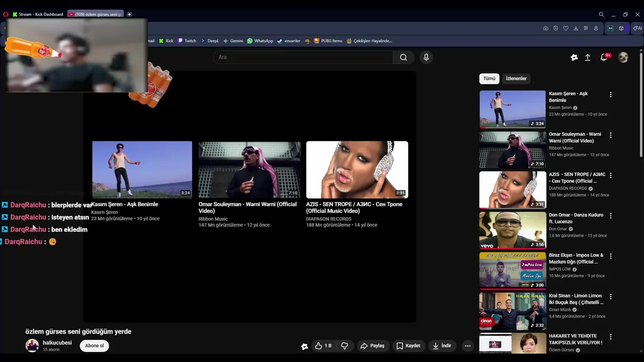The width and height of the screenshot is (644, 362).
Task: Select the Tümü filter chip
Action: click(489, 78)
